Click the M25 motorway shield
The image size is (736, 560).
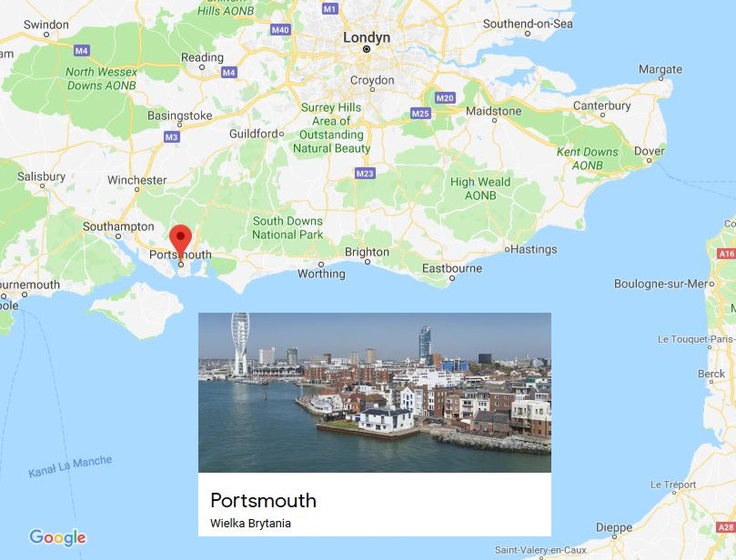[x=420, y=113]
